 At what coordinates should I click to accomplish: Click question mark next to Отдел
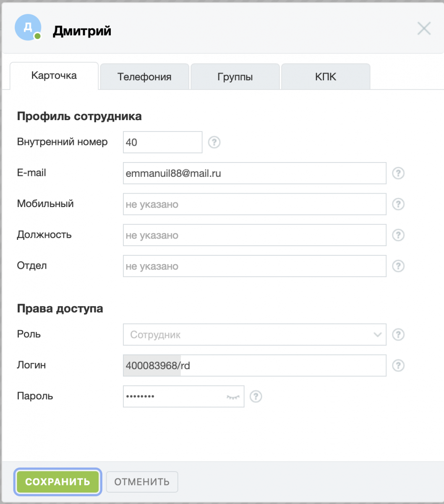[x=398, y=266]
